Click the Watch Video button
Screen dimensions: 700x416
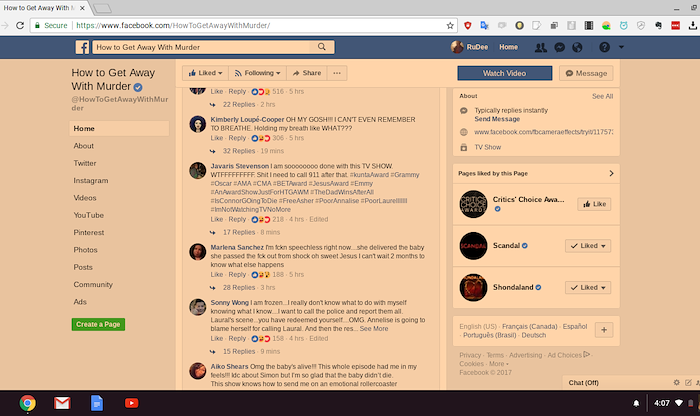[504, 73]
